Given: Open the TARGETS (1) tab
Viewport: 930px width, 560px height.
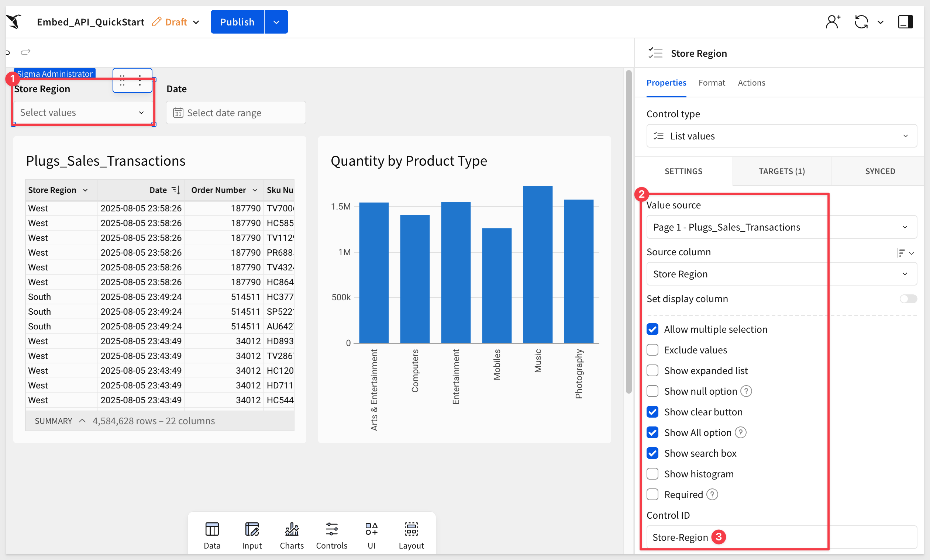Looking at the screenshot, I should [781, 171].
